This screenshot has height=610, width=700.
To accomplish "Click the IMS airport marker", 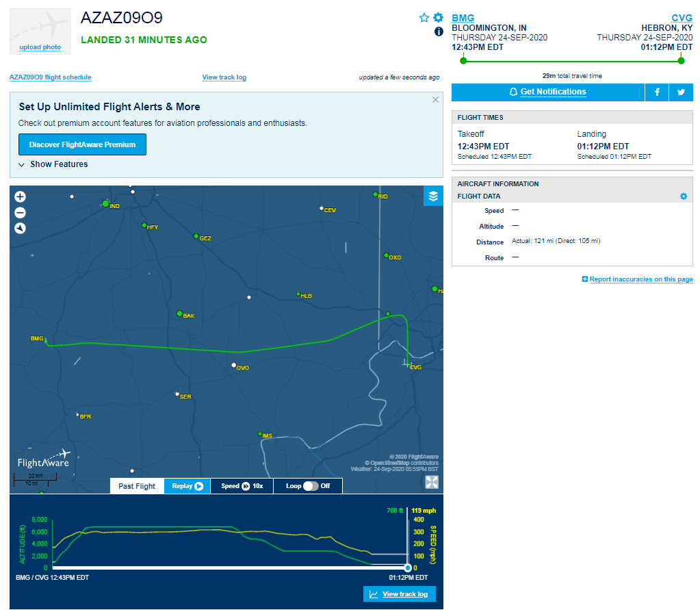I will pos(260,434).
